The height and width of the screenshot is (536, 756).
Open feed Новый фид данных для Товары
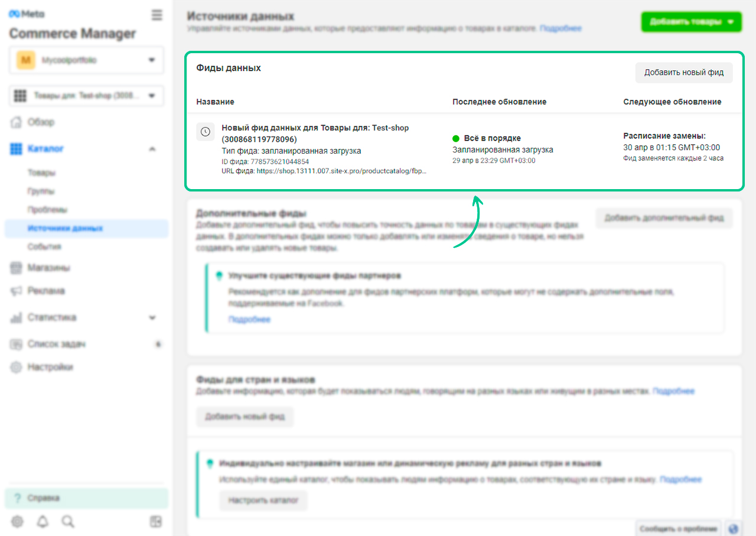[x=315, y=134]
